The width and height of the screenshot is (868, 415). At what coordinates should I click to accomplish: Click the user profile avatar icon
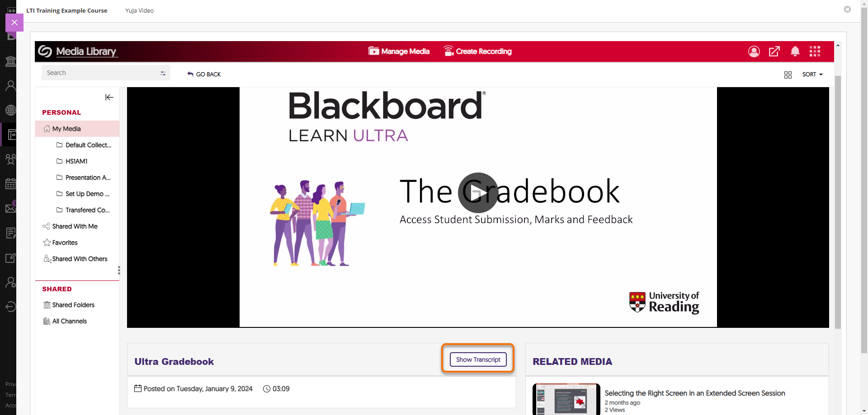pos(754,51)
